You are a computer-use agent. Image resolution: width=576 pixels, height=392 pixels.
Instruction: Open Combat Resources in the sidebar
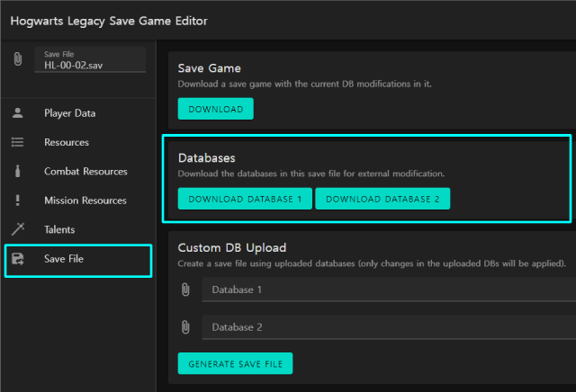tap(78, 171)
